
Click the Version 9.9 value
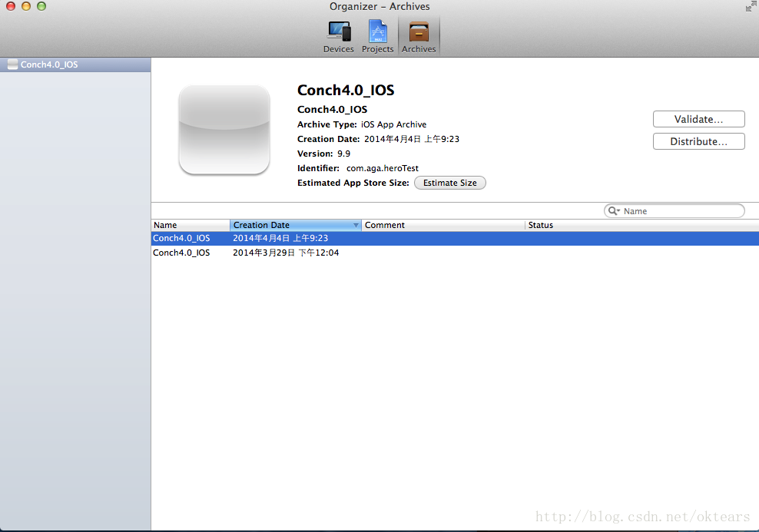[343, 154]
